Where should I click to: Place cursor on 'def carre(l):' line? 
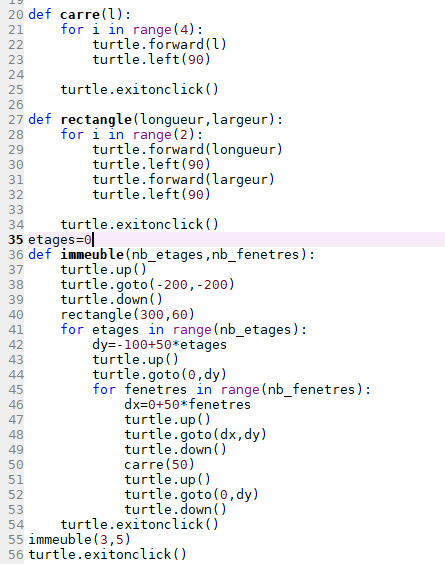(x=80, y=15)
